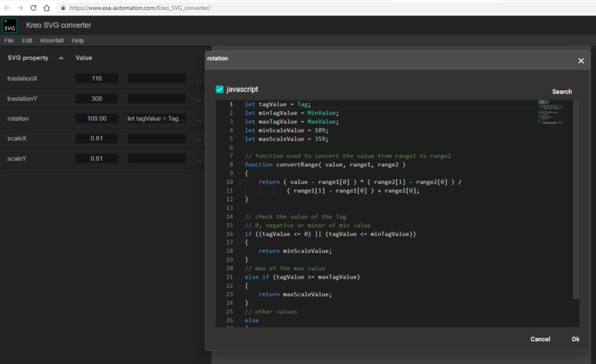Screen dimensions: 596x364
Task: Collapse the code fold at line 22
Action: [x=240, y=286]
